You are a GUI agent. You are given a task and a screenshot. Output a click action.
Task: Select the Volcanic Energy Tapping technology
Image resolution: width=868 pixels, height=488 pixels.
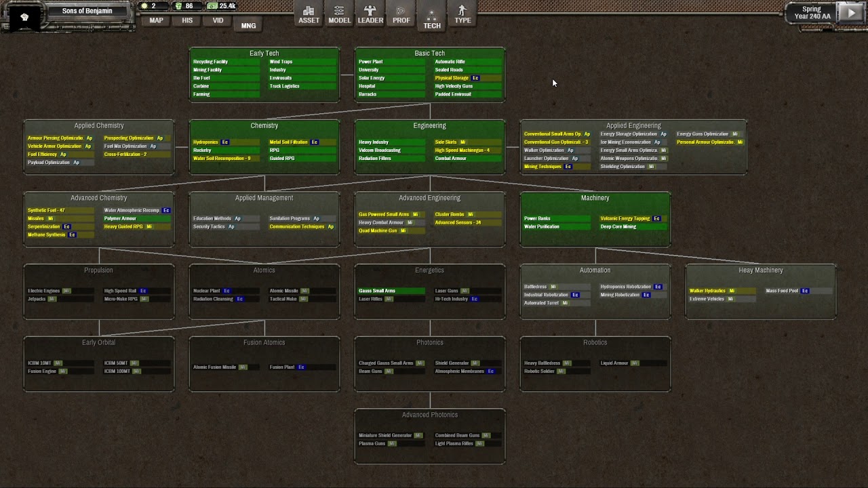633,218
